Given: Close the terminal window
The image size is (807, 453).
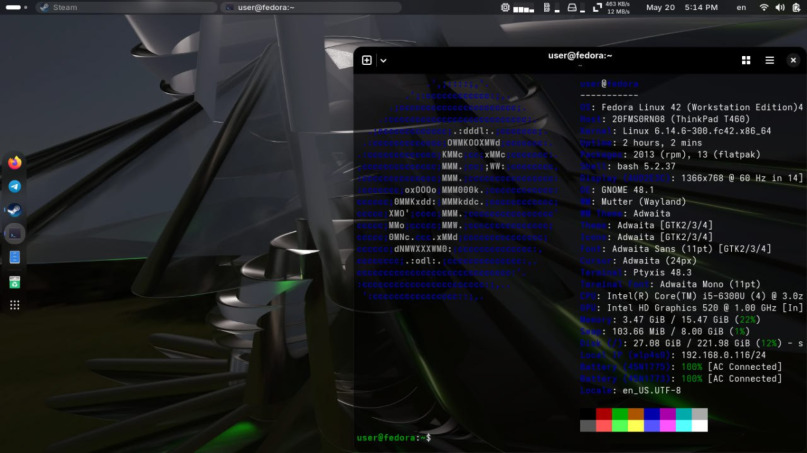Looking at the screenshot, I should tap(793, 60).
